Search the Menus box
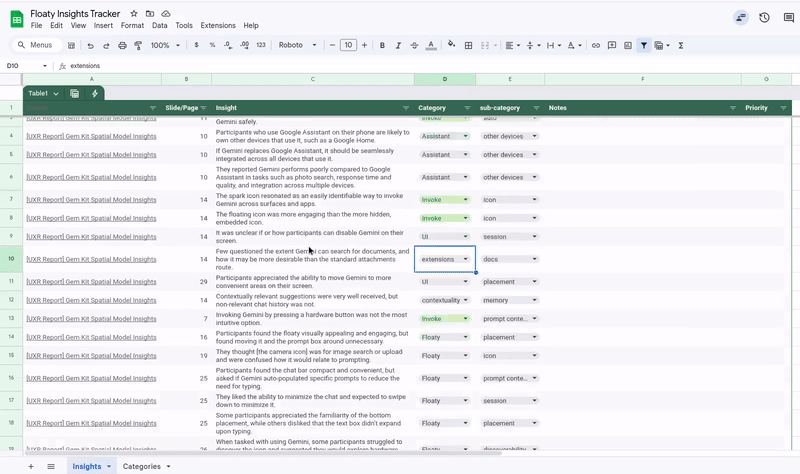800x474 pixels. (37, 45)
